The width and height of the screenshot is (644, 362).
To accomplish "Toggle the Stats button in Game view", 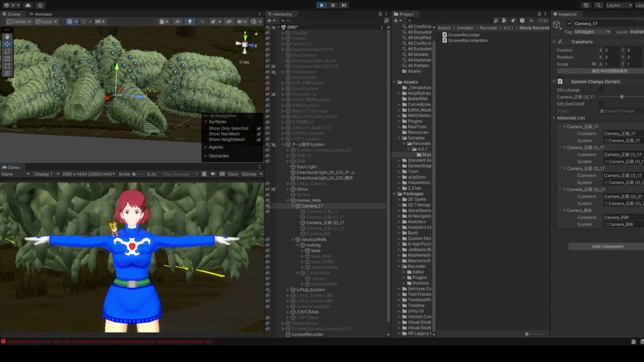I will (x=233, y=174).
